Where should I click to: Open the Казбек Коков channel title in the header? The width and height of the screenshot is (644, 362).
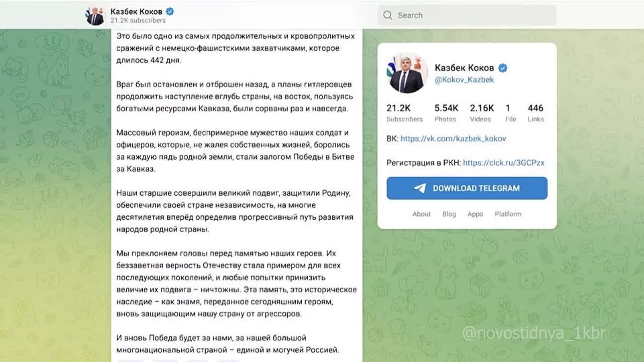pyautogui.click(x=137, y=11)
